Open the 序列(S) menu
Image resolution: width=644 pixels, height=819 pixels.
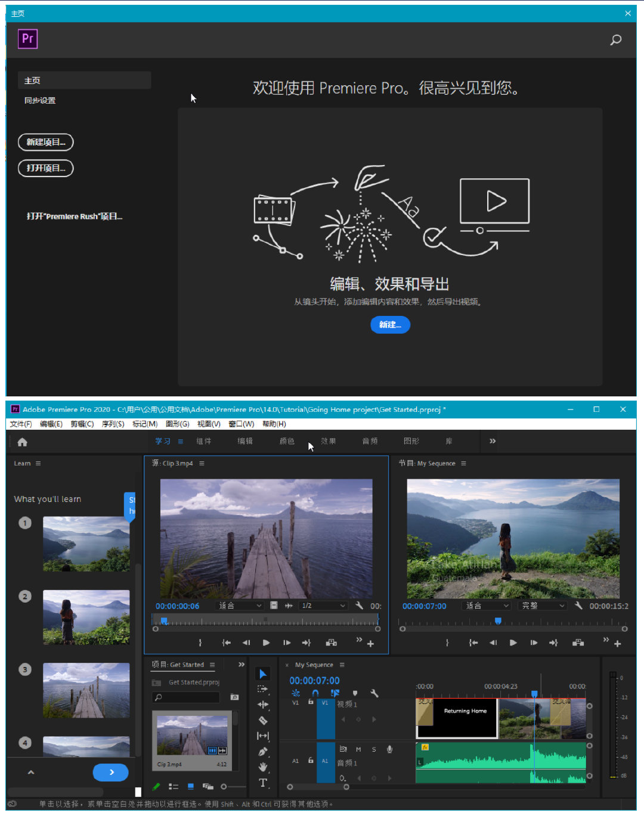coord(113,424)
